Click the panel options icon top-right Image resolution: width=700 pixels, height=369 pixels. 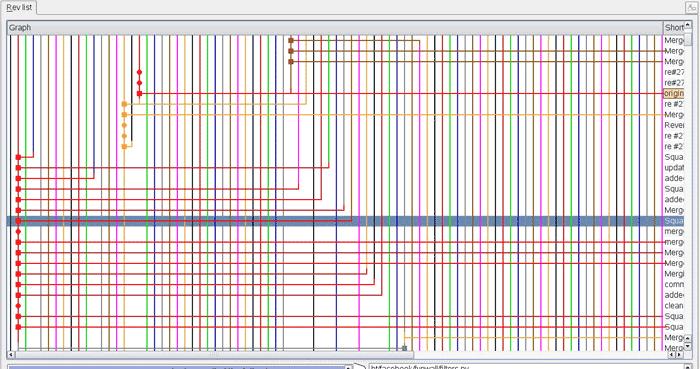pyautogui.click(x=691, y=8)
